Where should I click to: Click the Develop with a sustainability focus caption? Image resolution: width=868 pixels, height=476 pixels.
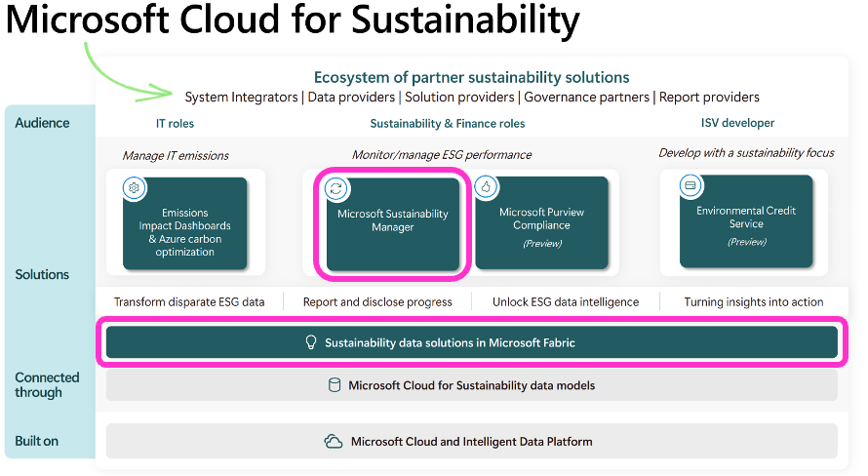point(746,153)
